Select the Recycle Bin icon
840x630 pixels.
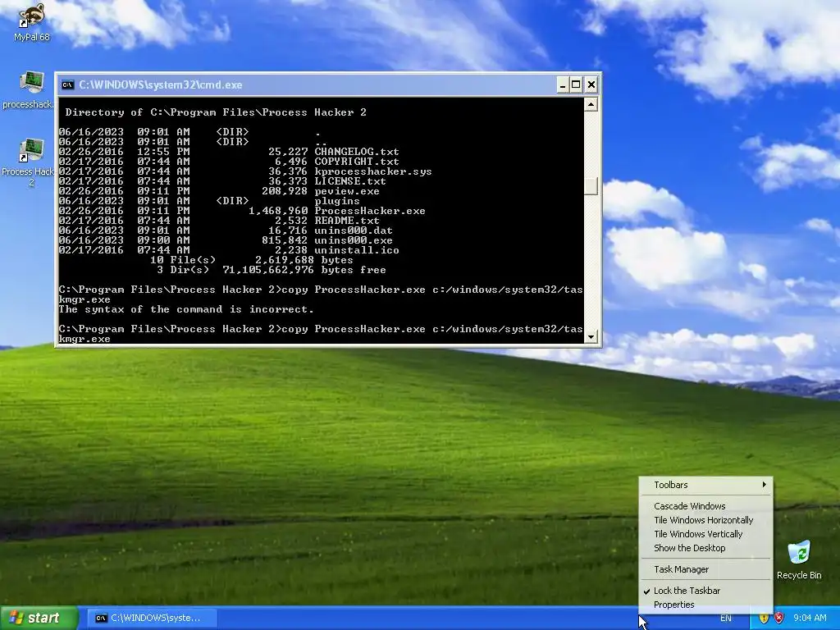pyautogui.click(x=799, y=559)
